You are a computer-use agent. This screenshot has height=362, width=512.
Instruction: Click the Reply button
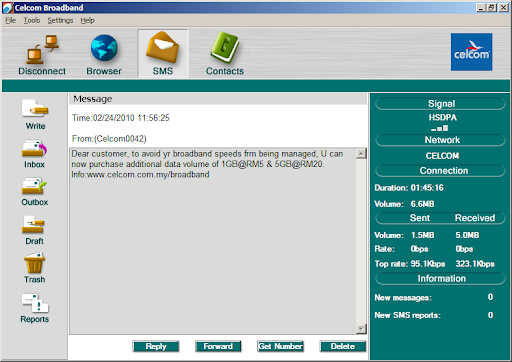pos(156,346)
